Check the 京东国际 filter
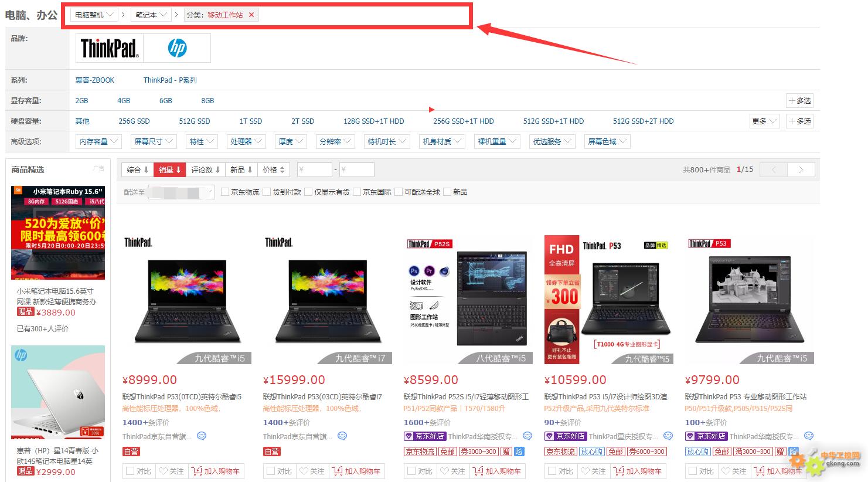 click(x=357, y=192)
